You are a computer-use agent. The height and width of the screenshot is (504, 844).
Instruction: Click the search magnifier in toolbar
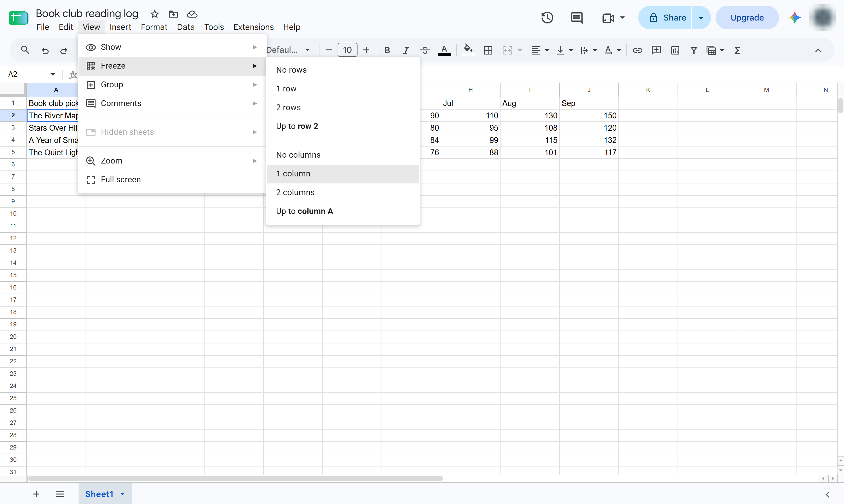[x=25, y=50]
